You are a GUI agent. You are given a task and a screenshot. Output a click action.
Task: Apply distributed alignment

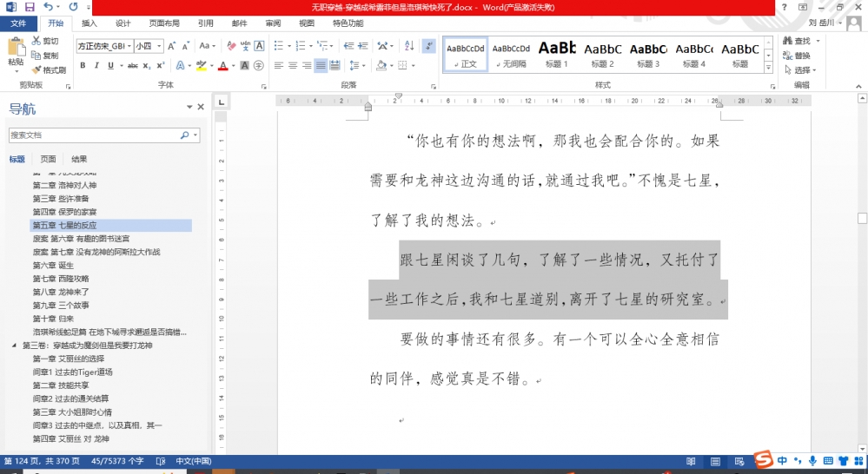[335, 65]
